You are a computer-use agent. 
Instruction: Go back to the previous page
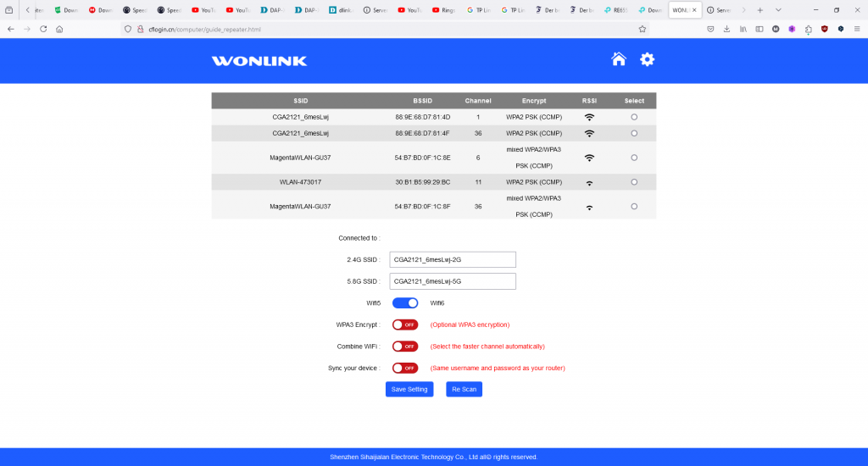(11, 29)
